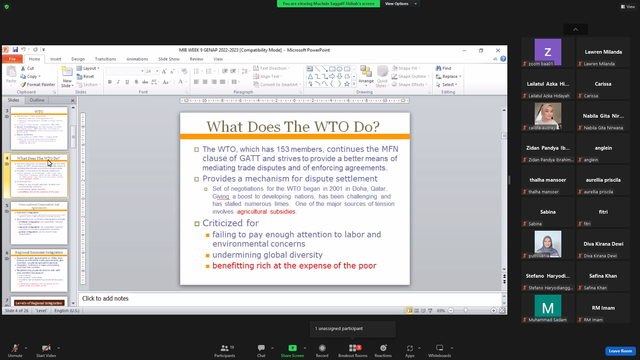Screen dimensions: 640x360
Task: Switch to the Outline pane tab
Action: coord(37,100)
